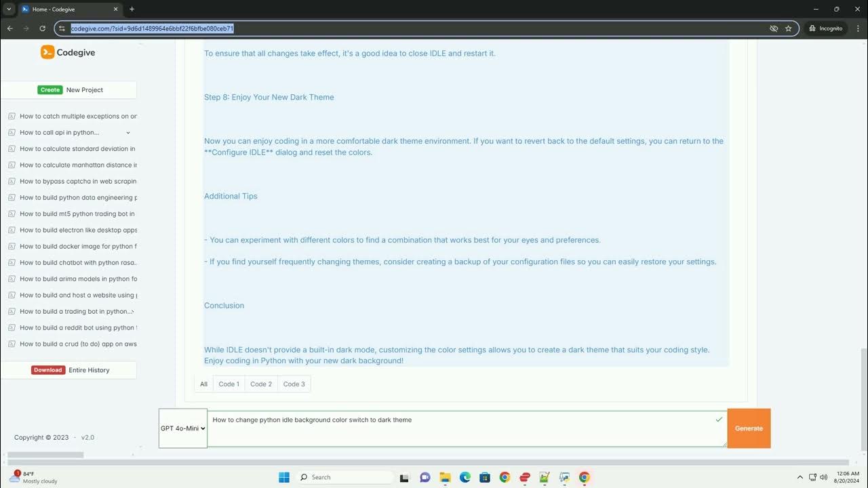868x488 pixels.
Task: Expand chevron beside 'How to call api in python'
Action: tap(128, 133)
